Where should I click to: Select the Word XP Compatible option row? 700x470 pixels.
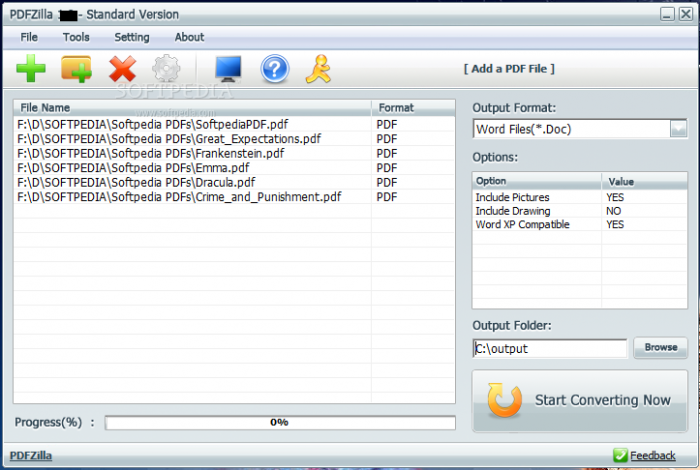(x=579, y=224)
